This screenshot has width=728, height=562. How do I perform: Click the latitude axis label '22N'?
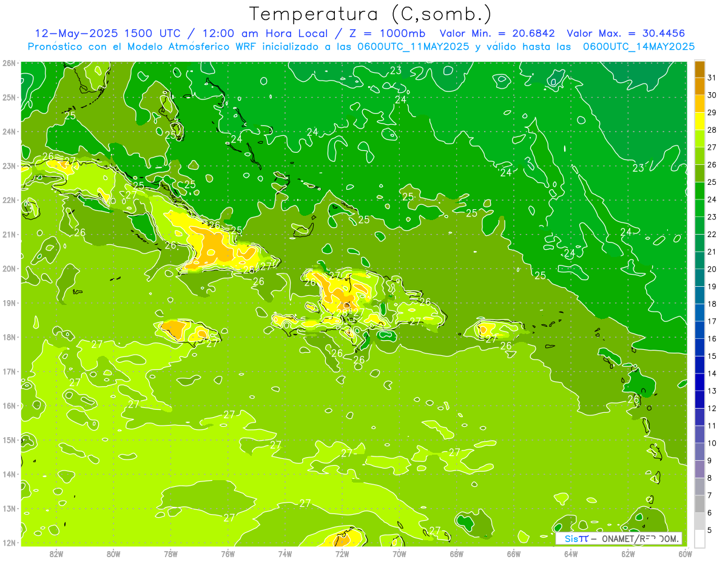pos(9,200)
